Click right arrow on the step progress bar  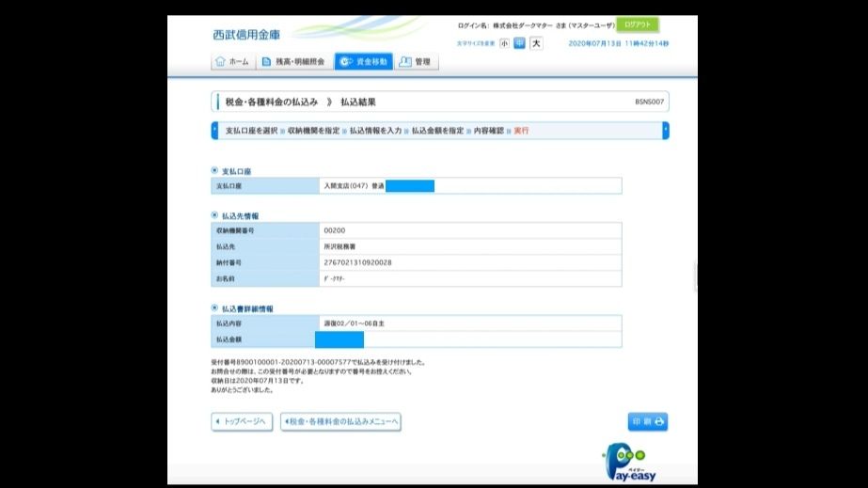click(666, 131)
